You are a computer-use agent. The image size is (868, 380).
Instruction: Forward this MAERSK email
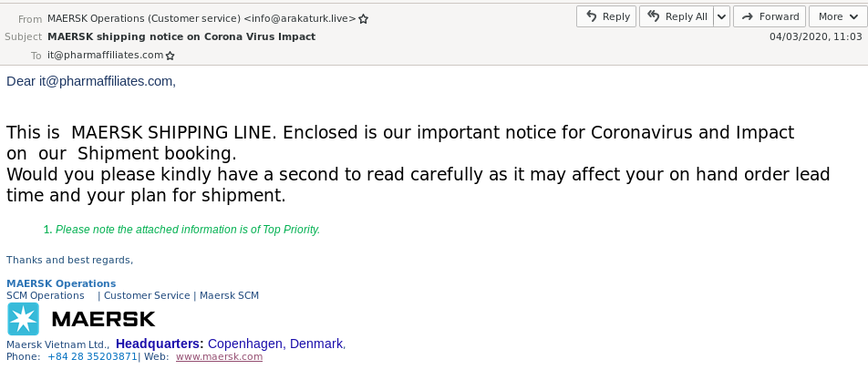pos(770,16)
